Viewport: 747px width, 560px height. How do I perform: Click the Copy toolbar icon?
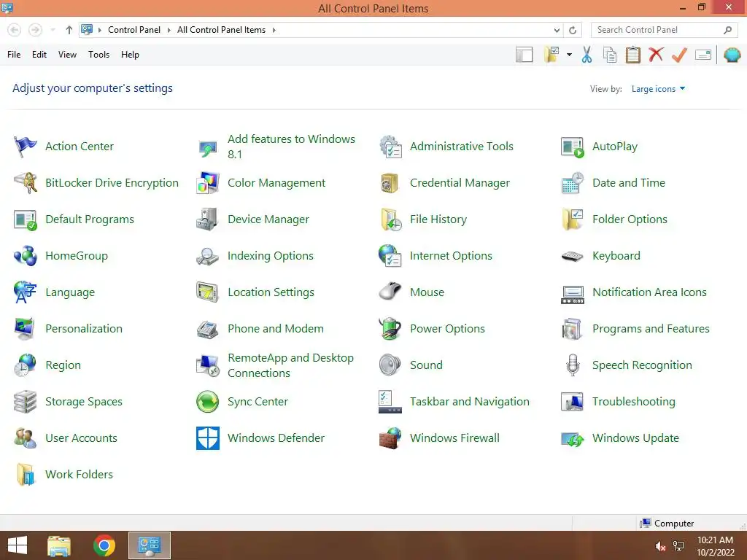[610, 55]
